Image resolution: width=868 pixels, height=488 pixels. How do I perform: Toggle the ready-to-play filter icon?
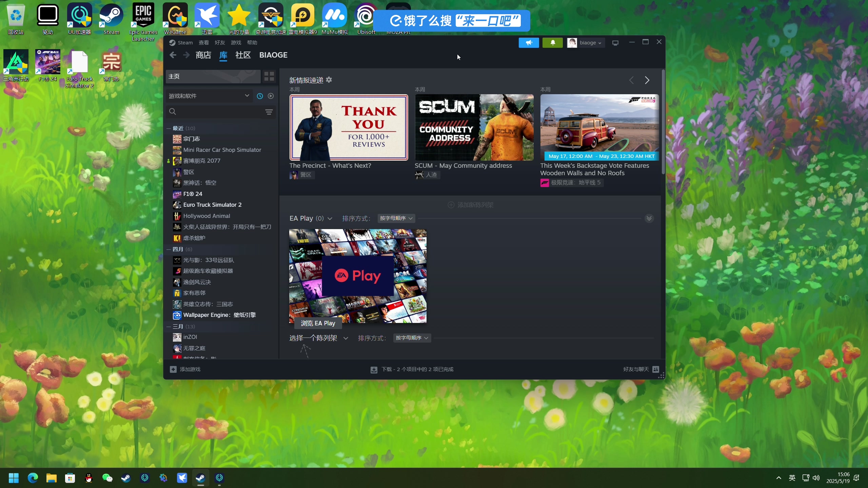click(x=271, y=96)
